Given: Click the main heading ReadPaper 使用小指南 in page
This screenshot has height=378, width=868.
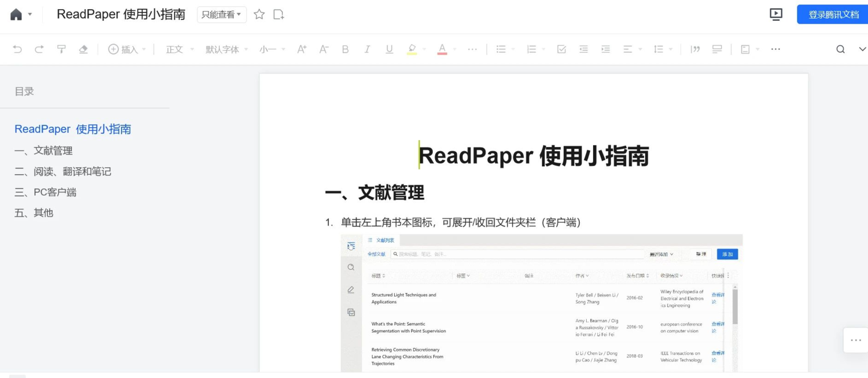Looking at the screenshot, I should coord(534,156).
